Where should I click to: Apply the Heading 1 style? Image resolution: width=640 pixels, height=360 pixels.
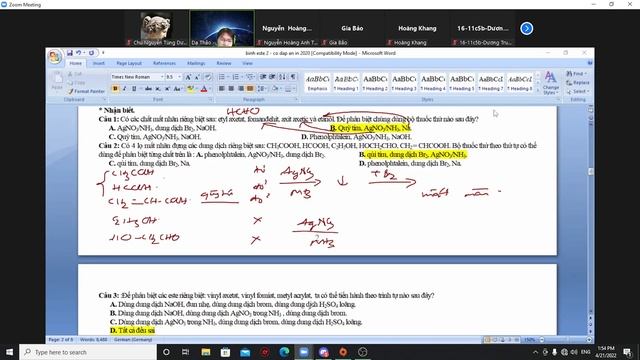coord(346,82)
